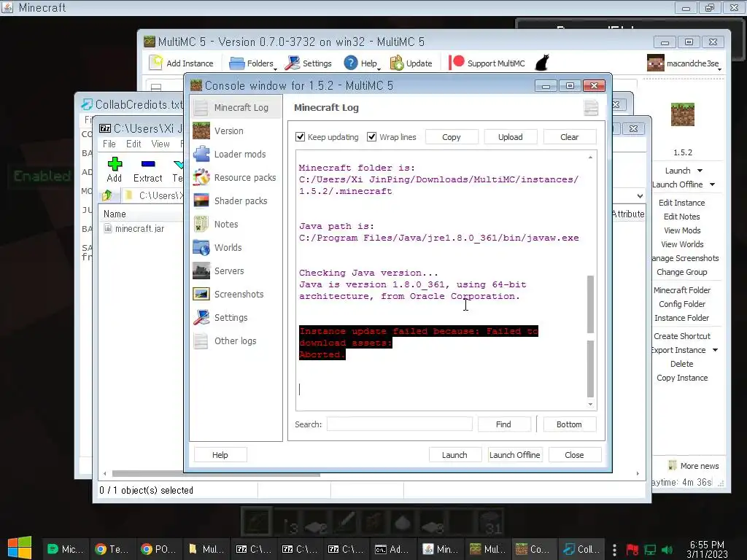747x560 pixels.
Task: Click the 1.5.2 instance grass block icon
Action: pyautogui.click(x=682, y=114)
